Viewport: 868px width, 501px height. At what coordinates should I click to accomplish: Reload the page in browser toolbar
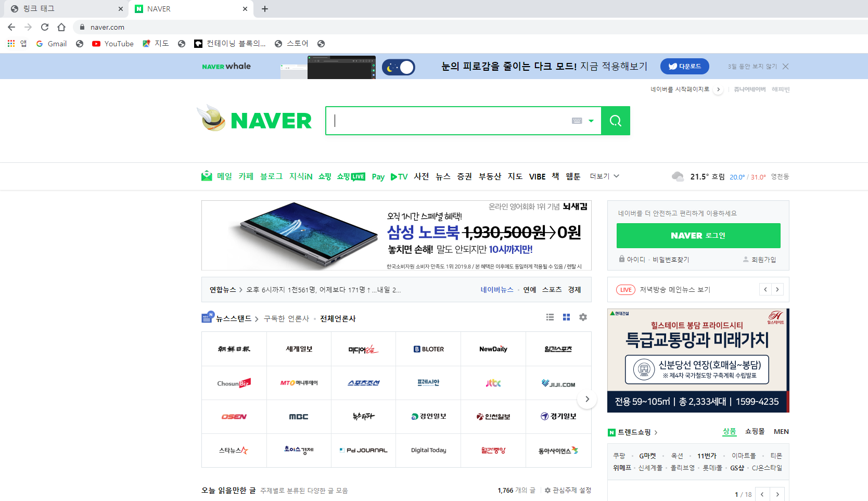[x=45, y=27]
